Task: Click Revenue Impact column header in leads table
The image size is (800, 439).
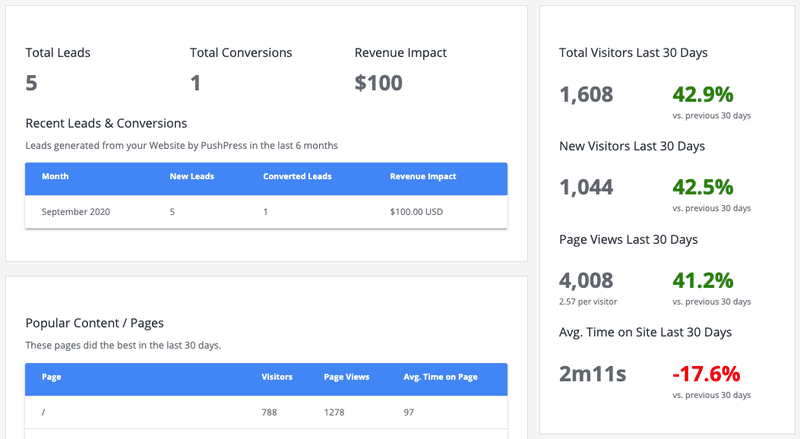Action: point(423,177)
